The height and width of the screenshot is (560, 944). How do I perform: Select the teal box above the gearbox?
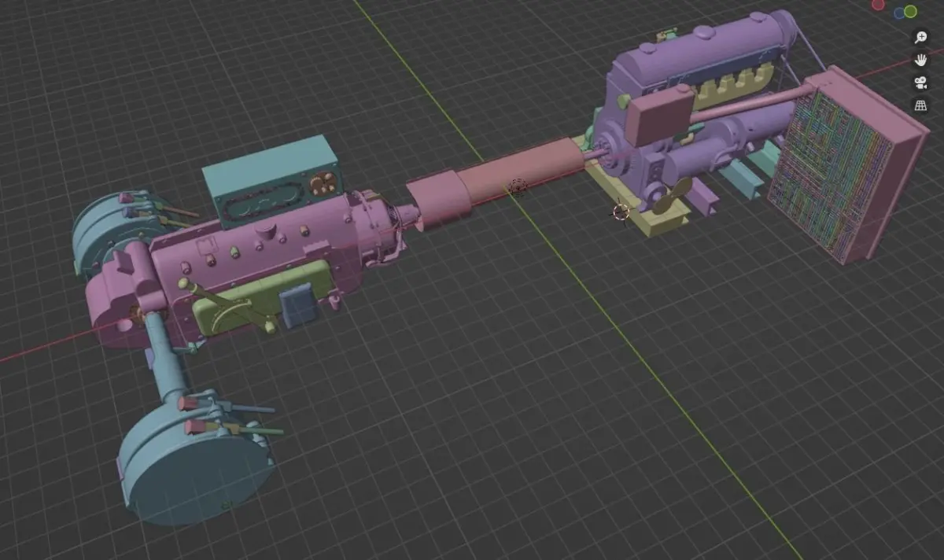[x=271, y=181]
